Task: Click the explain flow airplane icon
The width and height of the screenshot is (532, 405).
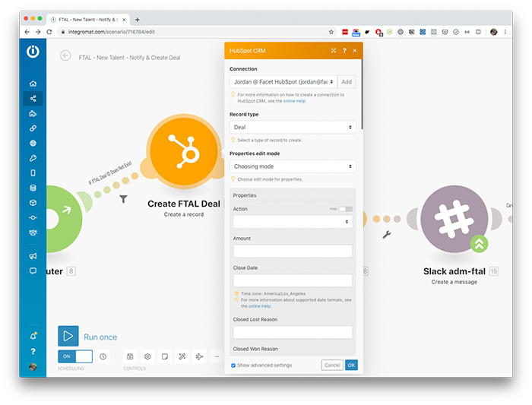Action: [x=199, y=356]
